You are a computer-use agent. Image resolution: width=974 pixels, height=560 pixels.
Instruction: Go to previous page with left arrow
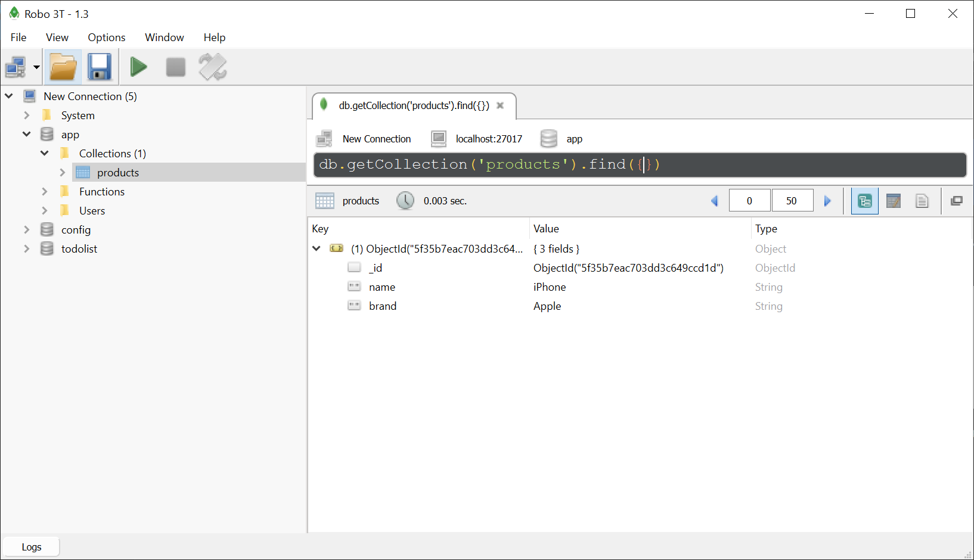[715, 201]
